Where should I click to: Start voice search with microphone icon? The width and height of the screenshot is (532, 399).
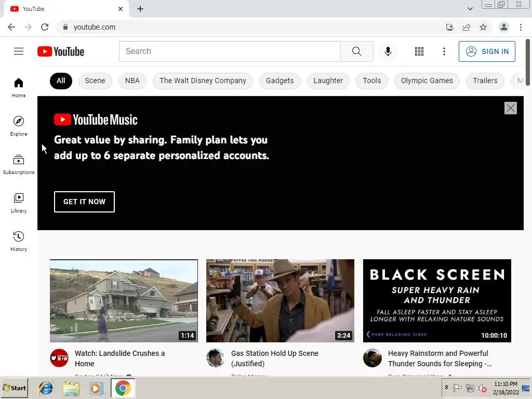[x=388, y=51]
